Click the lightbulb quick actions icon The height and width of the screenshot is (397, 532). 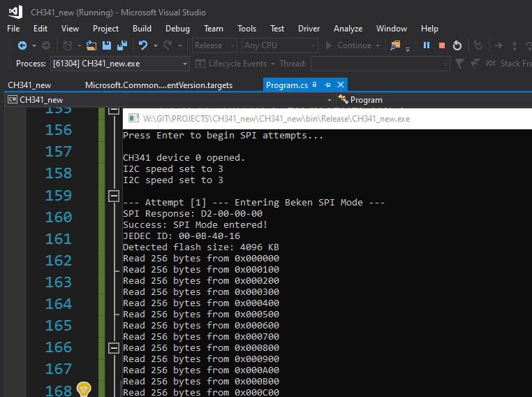[x=84, y=389]
